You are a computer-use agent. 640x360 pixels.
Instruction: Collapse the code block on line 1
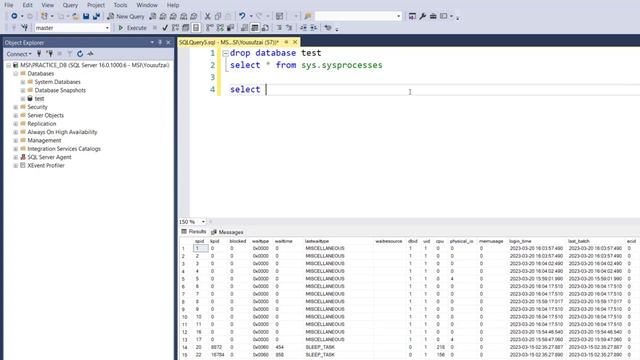tap(225, 53)
